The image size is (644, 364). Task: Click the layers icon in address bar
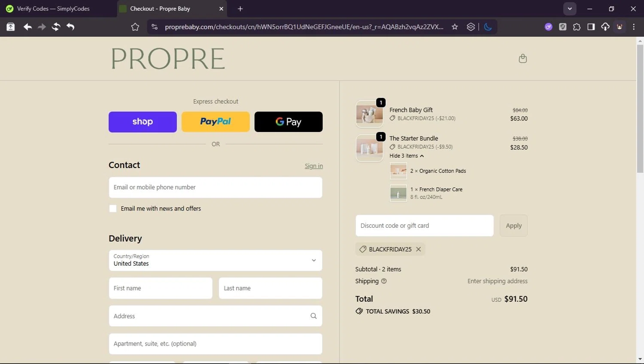(x=471, y=27)
